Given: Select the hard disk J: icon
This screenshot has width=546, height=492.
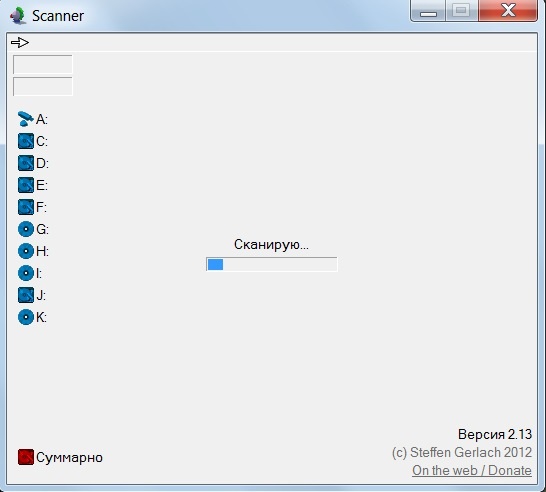Looking at the screenshot, I should point(26,295).
